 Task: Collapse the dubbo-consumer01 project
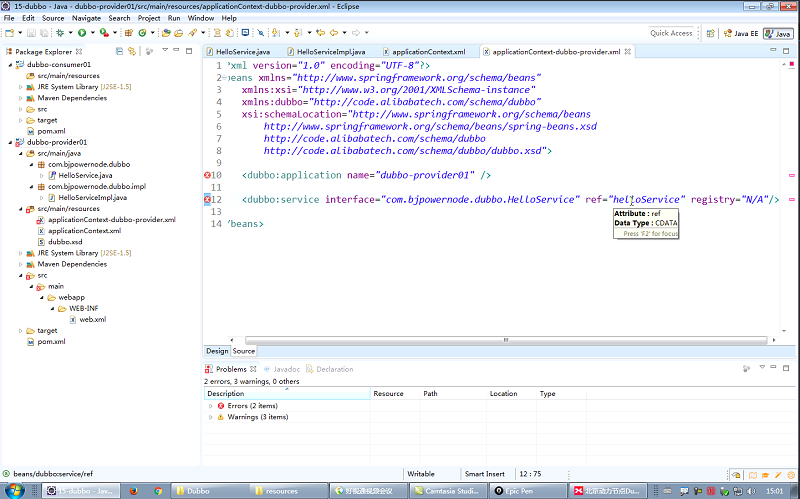pos(9,64)
